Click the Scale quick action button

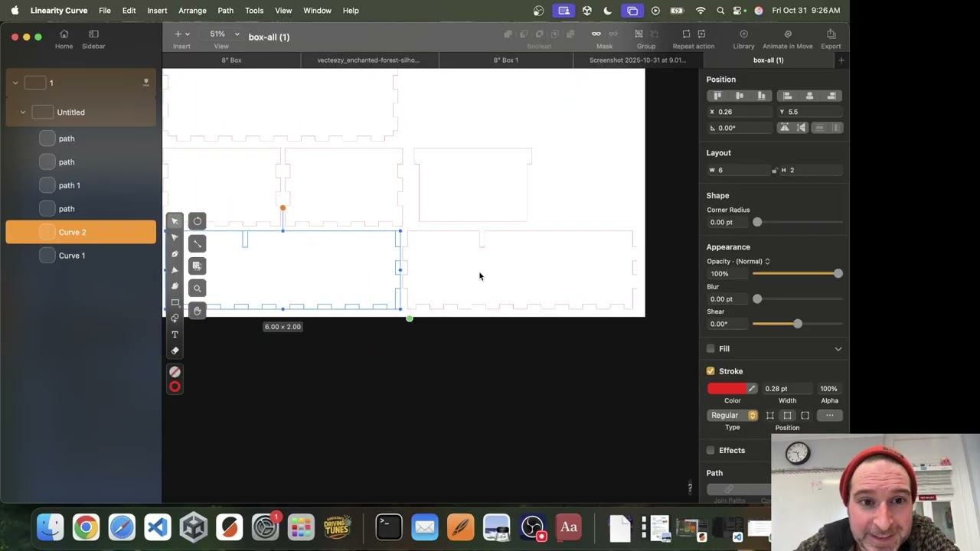click(198, 243)
